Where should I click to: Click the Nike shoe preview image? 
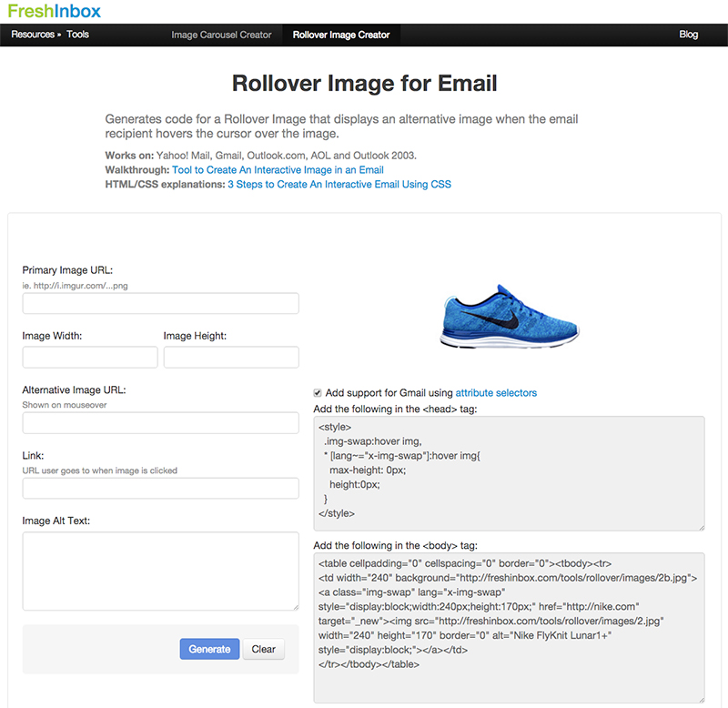click(x=510, y=316)
